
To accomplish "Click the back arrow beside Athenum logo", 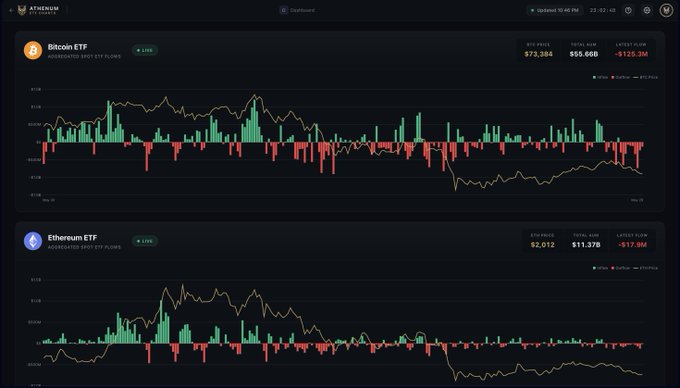I will (11, 10).
